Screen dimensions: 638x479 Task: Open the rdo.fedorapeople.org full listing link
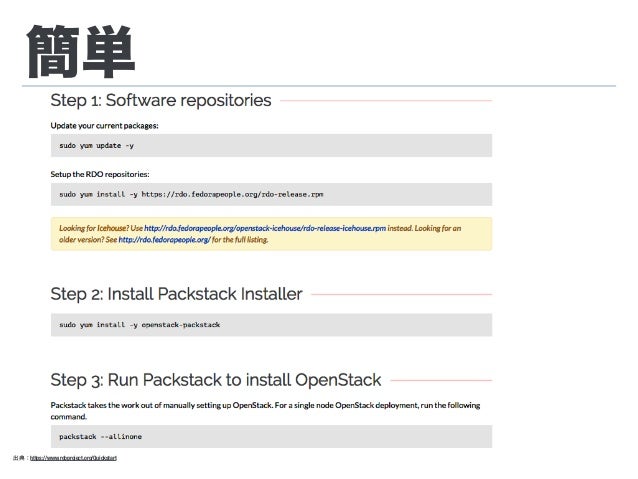tap(164, 240)
